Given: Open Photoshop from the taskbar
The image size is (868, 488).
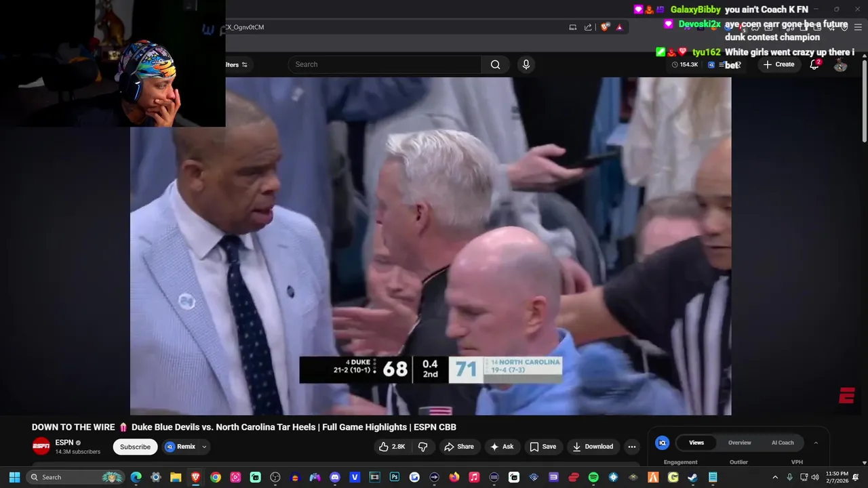Looking at the screenshot, I should click(x=394, y=477).
